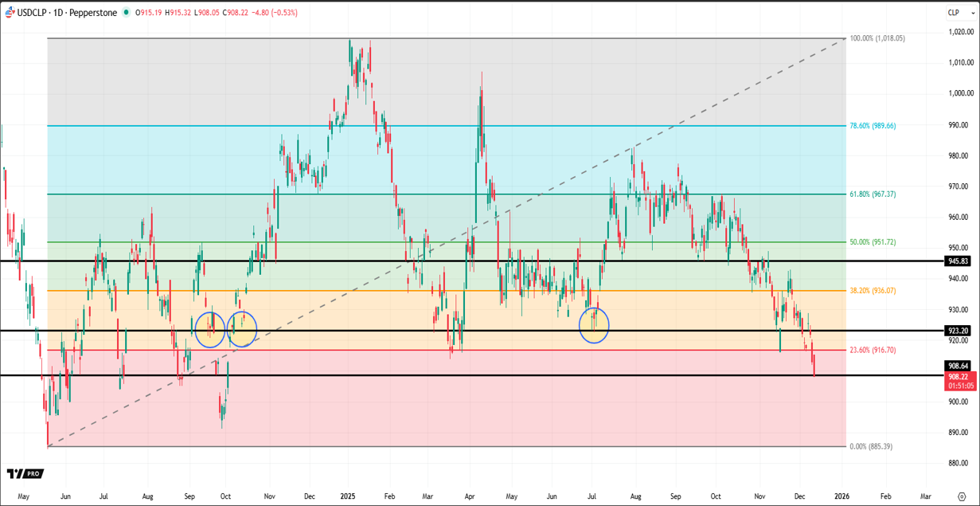
Task: Click the green market status dot
Action: (x=127, y=12)
